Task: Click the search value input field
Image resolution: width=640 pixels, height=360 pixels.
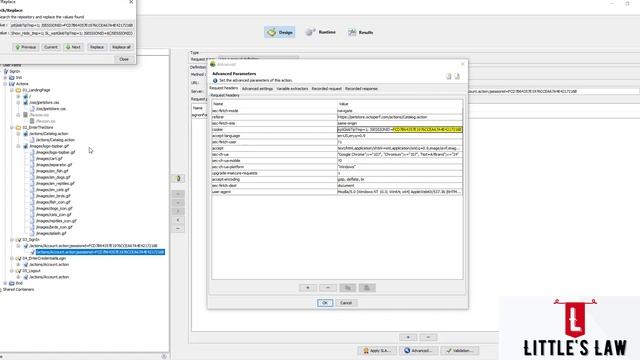Action: click(x=71, y=25)
